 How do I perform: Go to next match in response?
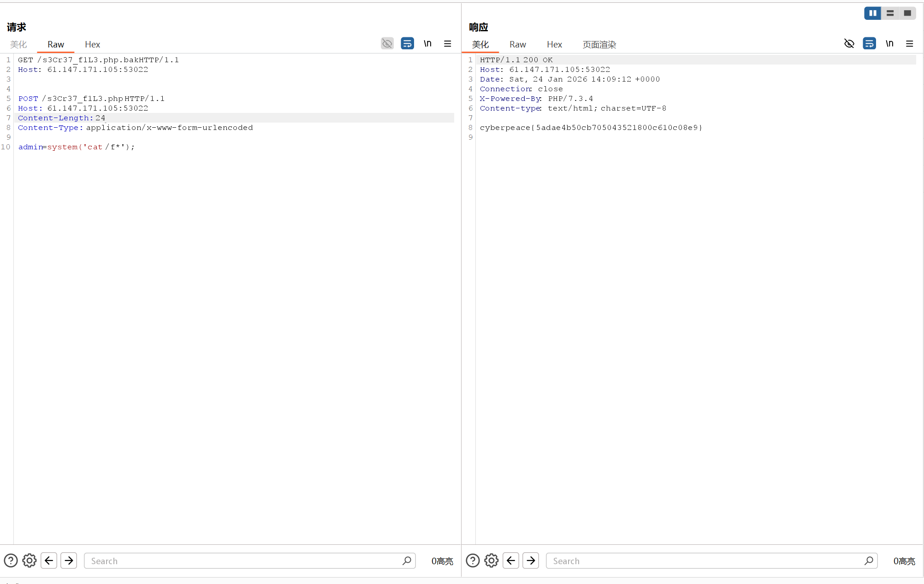click(531, 560)
